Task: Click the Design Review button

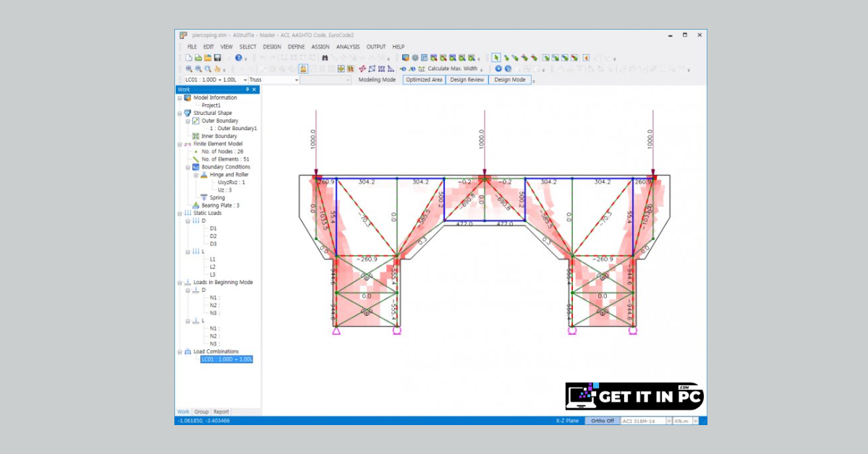Action: click(x=467, y=80)
